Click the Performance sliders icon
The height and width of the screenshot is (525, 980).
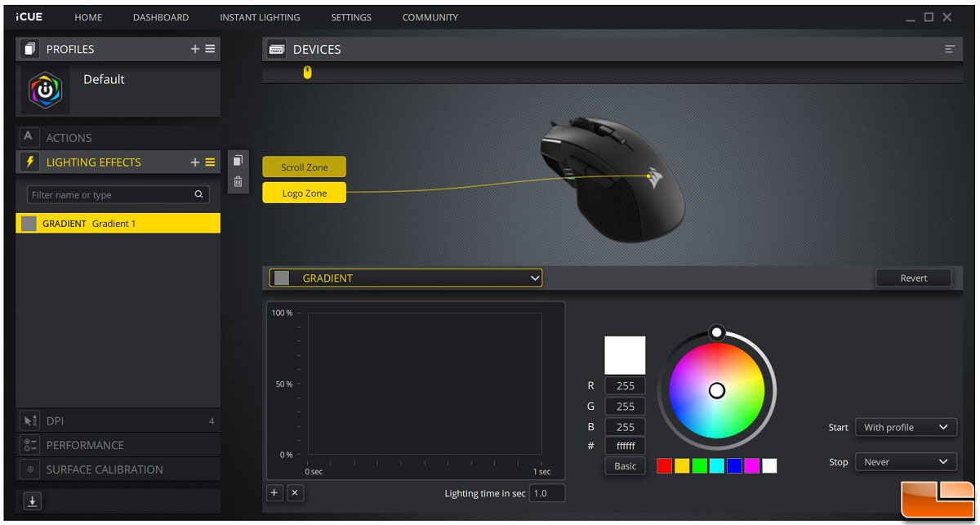point(30,445)
